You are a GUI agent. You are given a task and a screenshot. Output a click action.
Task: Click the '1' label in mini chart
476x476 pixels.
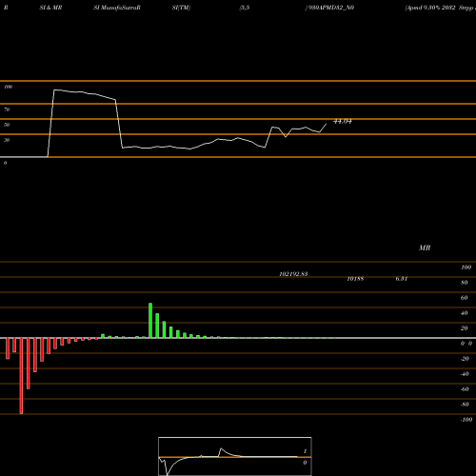coord(305,451)
